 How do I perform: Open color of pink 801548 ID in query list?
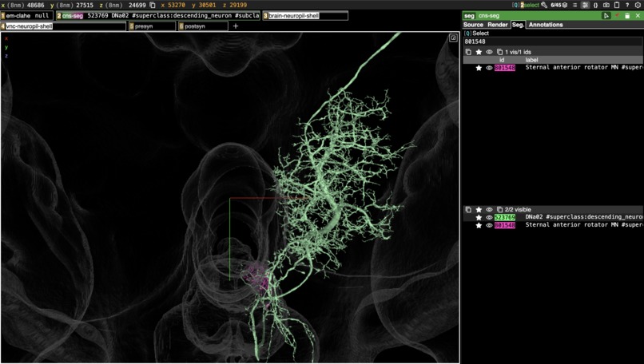coord(505,68)
